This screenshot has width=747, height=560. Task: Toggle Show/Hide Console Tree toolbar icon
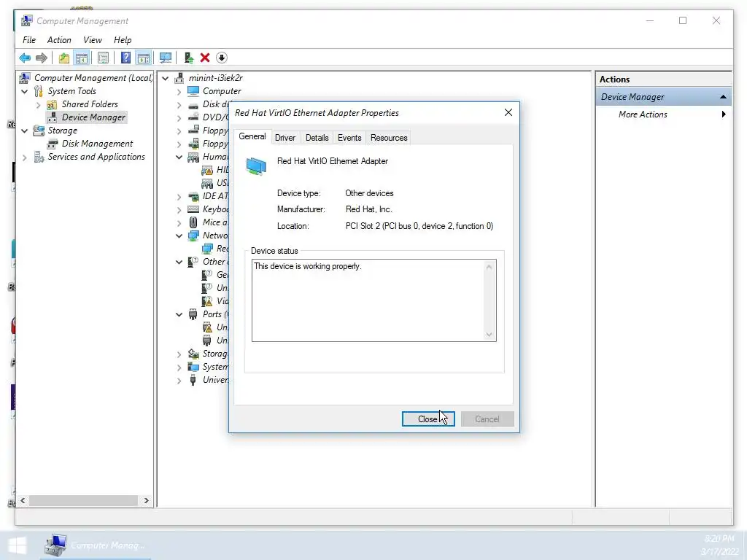(82, 58)
